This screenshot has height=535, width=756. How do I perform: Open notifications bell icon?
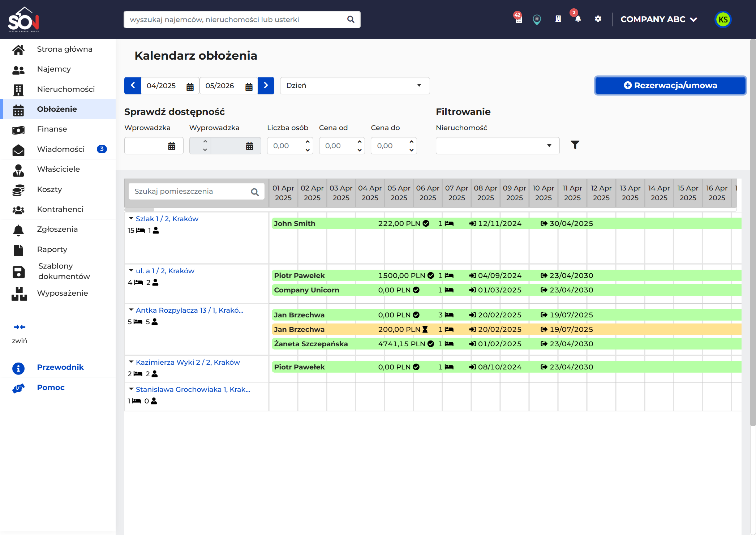578,19
